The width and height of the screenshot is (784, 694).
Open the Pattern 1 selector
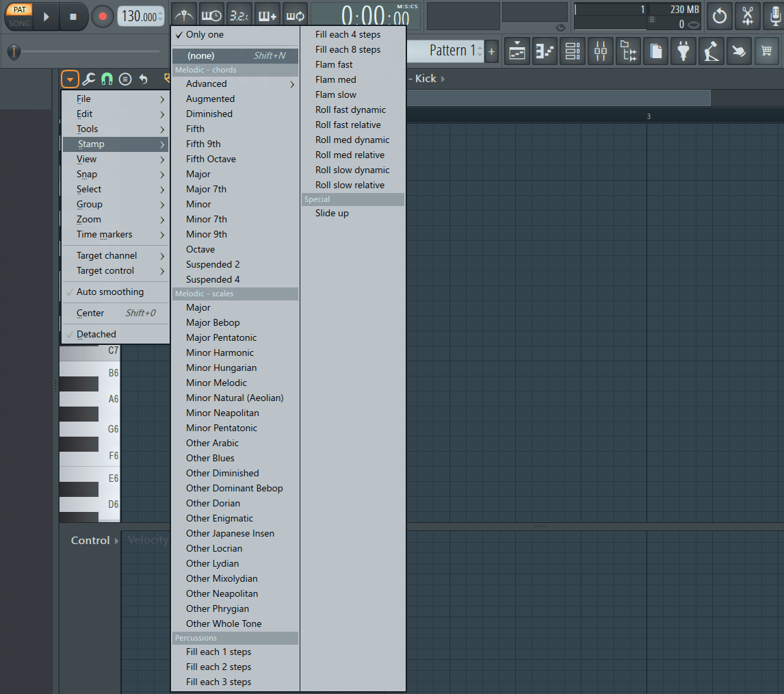449,50
